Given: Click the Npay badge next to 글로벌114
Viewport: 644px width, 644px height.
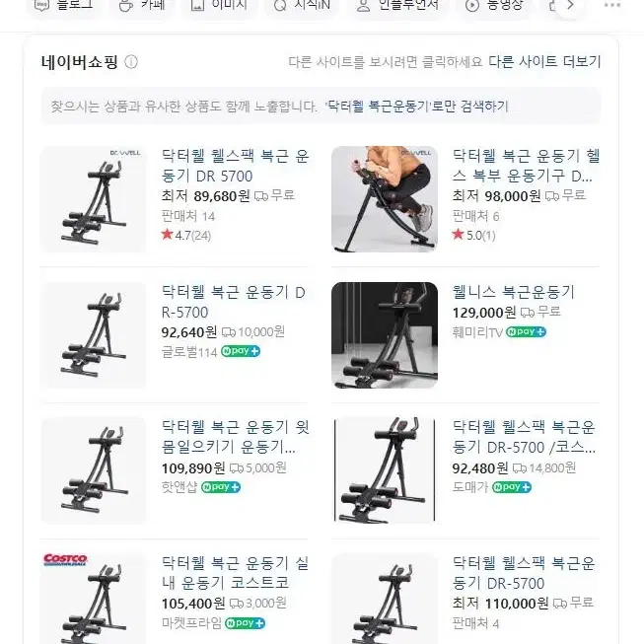Looking at the screenshot, I should pos(241,351).
